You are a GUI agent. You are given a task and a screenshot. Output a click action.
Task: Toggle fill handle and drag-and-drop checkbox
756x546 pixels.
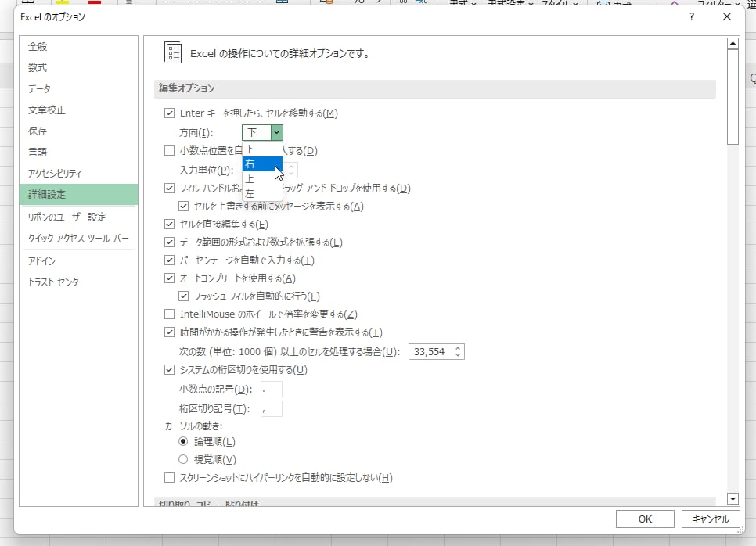point(169,189)
